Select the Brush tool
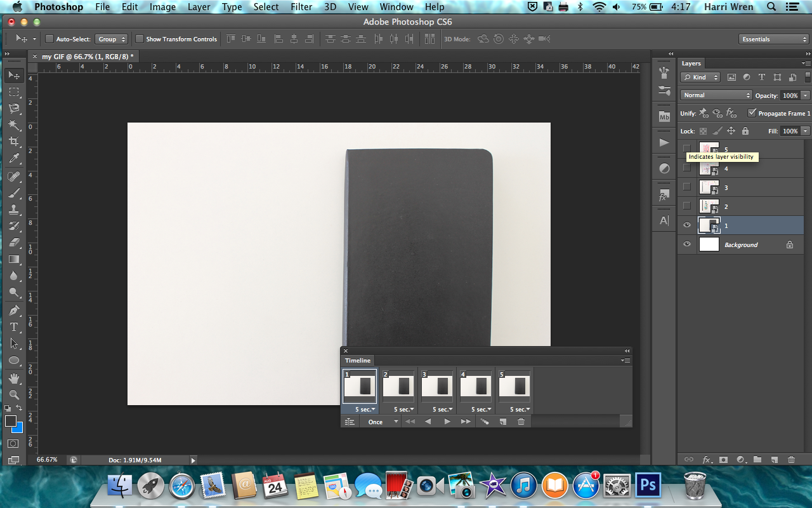The width and height of the screenshot is (812, 508). [x=14, y=193]
